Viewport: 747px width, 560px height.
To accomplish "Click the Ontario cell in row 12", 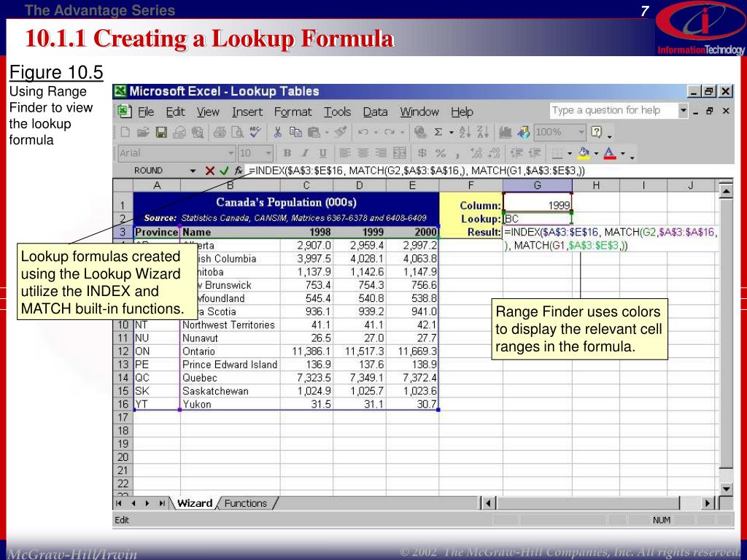I will (x=230, y=351).
